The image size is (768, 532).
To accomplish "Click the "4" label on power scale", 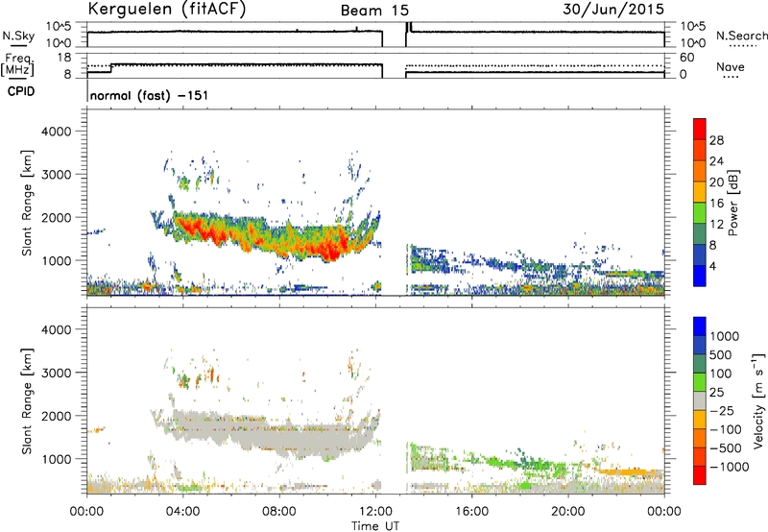I will [712, 266].
